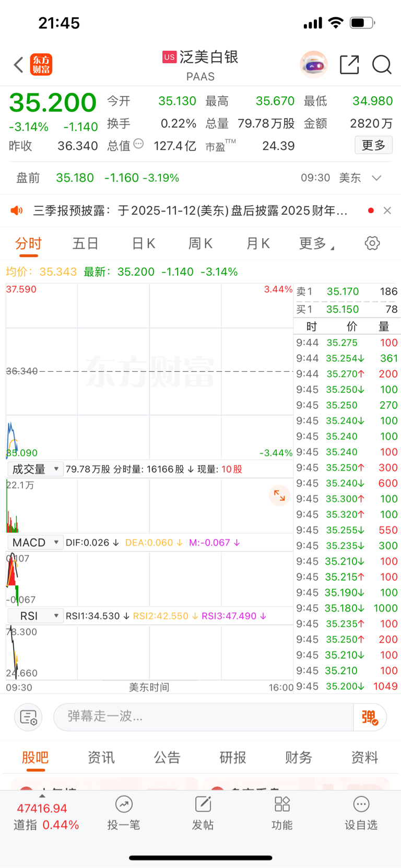Tap the red dot on announcement
Screen dimensions: 401x868
(x=371, y=210)
